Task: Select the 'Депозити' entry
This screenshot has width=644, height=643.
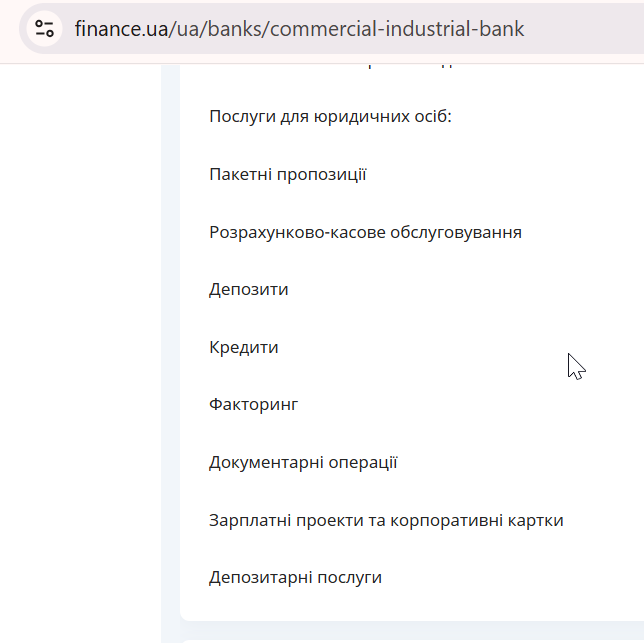Action: tap(248, 290)
